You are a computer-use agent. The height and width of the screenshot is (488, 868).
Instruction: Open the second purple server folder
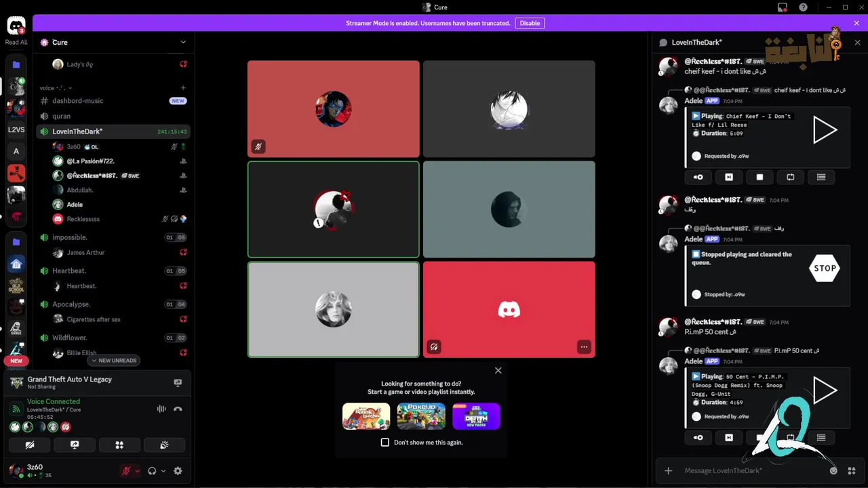[x=16, y=242]
